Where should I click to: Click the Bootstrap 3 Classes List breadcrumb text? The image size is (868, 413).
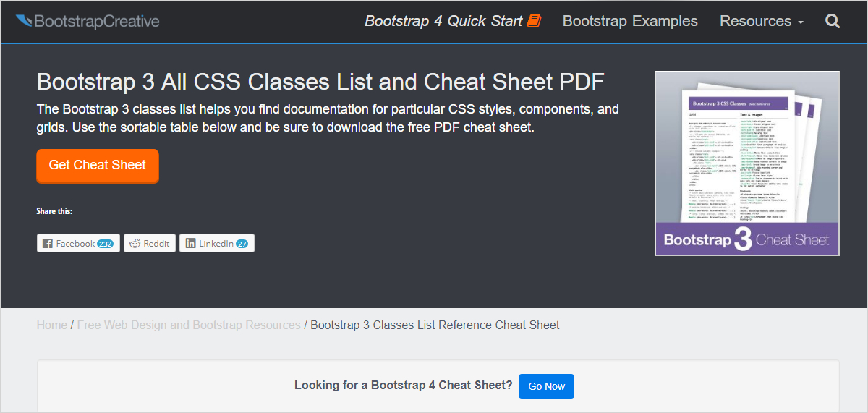(x=435, y=325)
